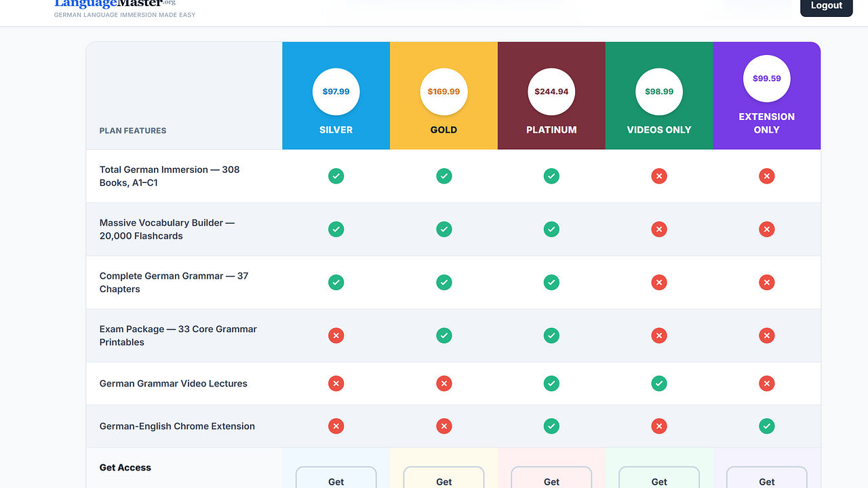This screenshot has height=488, width=868.
Task: Click Videos Only cross for Massive Vocabulary Builder
Action: coord(659,229)
